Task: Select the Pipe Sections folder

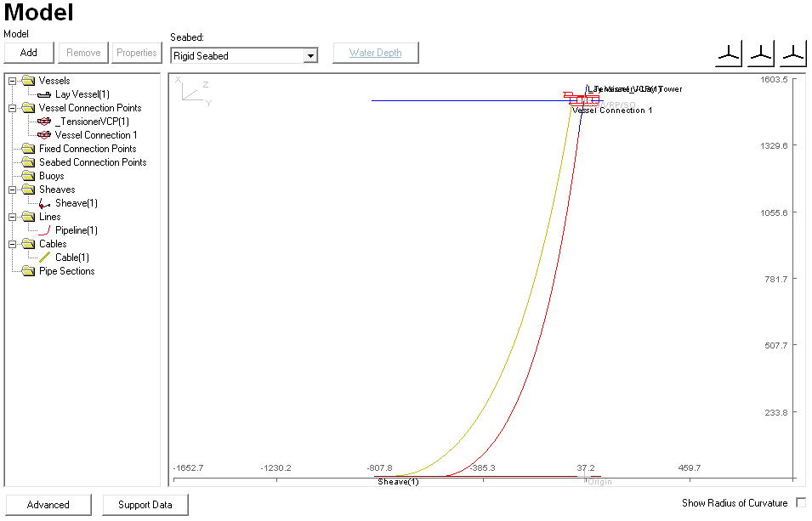Action: (66, 271)
